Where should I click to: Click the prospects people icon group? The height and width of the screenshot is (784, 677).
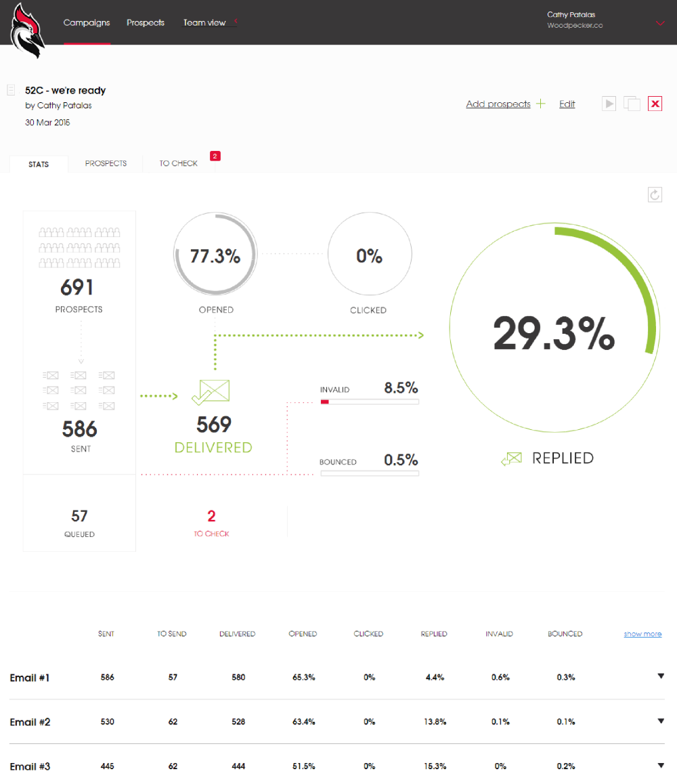point(79,248)
